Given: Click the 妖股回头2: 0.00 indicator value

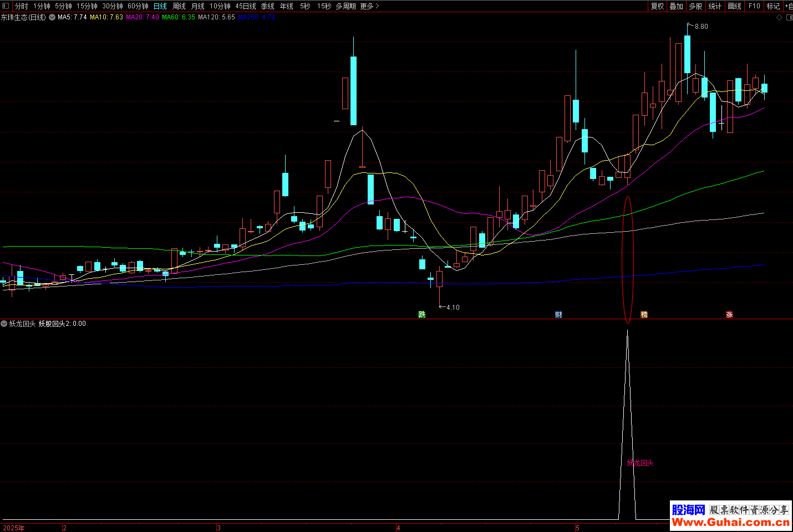Looking at the screenshot, I should click(x=62, y=324).
